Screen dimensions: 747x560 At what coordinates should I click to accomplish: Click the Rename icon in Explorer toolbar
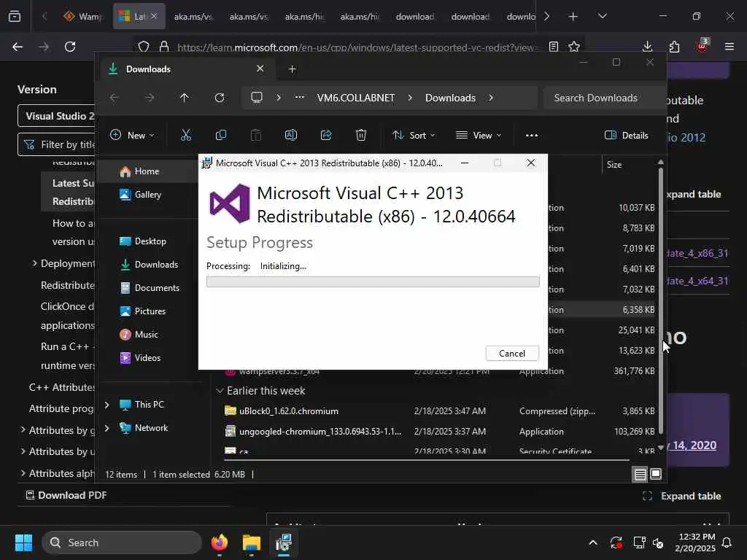pos(290,135)
